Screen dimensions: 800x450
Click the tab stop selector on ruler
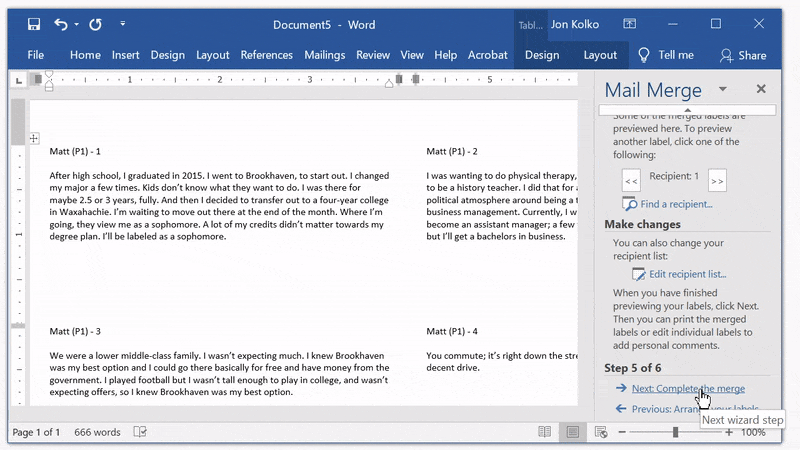(x=19, y=80)
